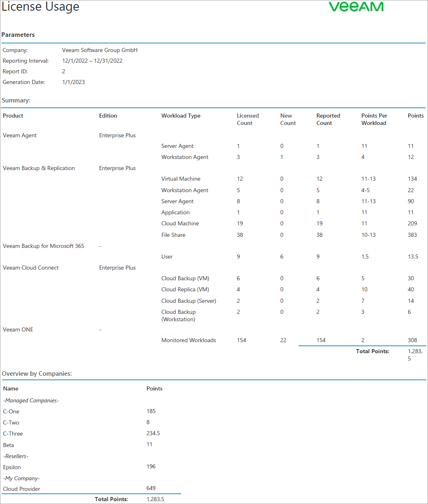
Task: Click the Points Per Workload column header
Action: (x=374, y=119)
